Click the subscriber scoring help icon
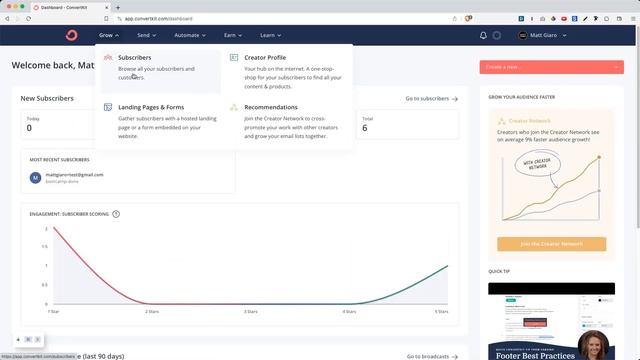Viewport: 640px width, 360px height. [x=116, y=214]
